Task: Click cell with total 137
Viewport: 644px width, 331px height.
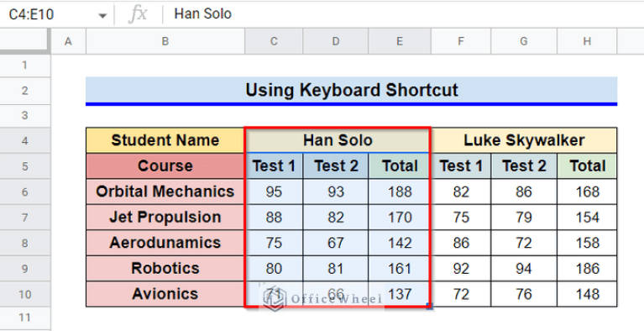Action: pyautogui.click(x=400, y=293)
